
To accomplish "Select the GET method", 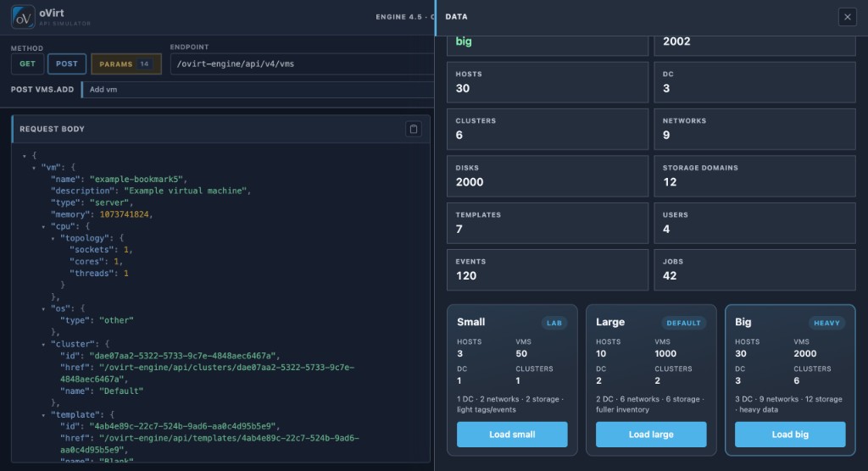I will pos(27,64).
